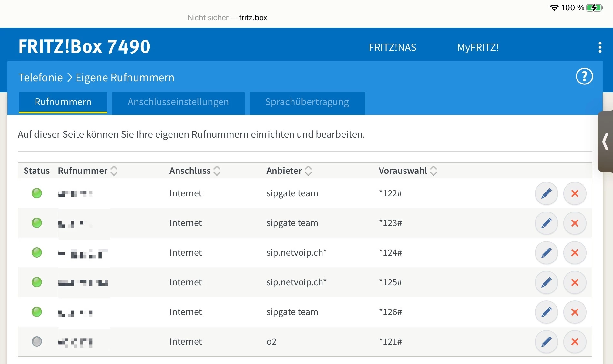This screenshot has width=613, height=364.
Task: Open the FRITZ!NAS link
Action: (x=392, y=47)
